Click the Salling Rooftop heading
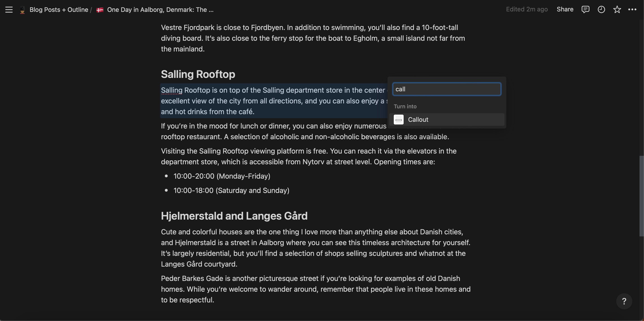 pos(198,74)
